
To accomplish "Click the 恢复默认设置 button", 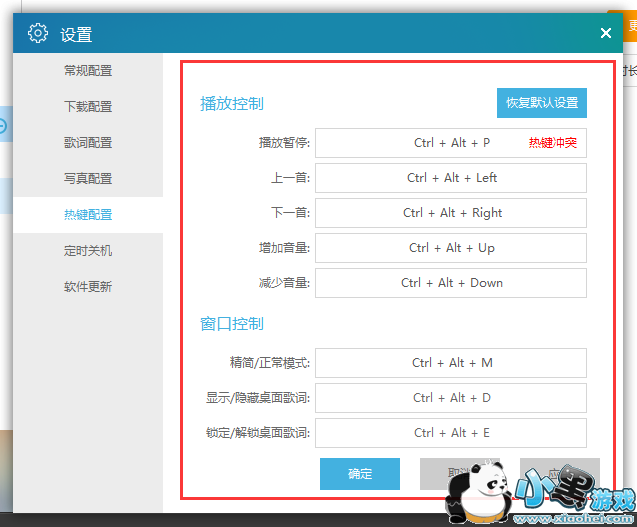I will click(542, 103).
